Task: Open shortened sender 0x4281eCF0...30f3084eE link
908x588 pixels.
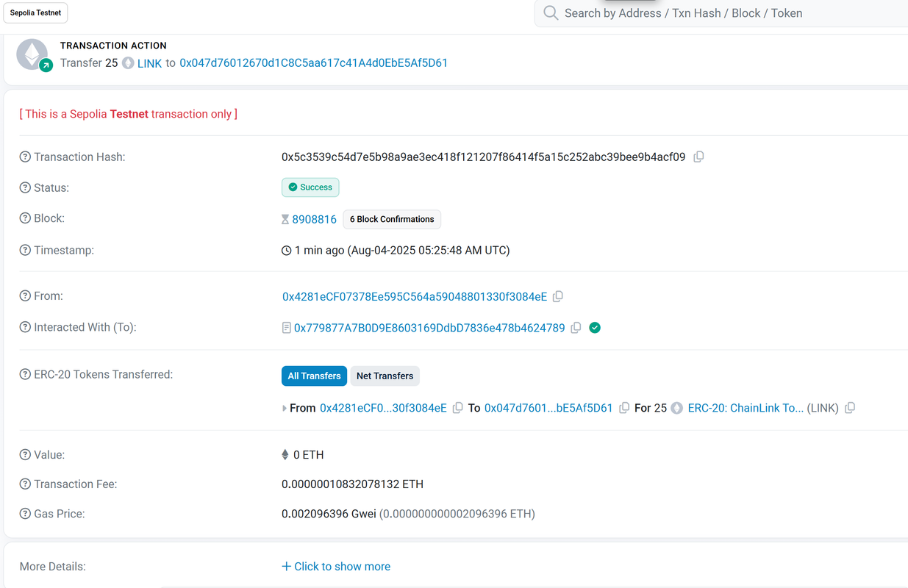Action: [383, 408]
